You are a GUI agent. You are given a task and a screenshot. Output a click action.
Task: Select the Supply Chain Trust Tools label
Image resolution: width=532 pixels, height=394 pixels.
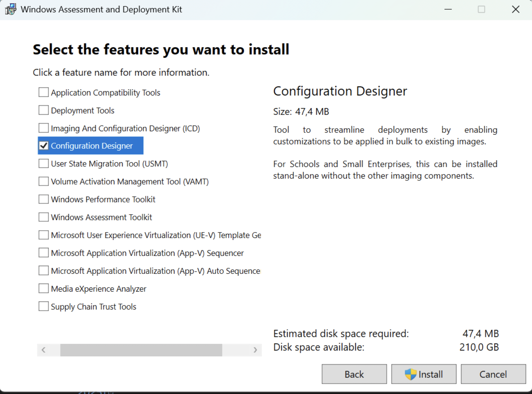[x=93, y=307]
